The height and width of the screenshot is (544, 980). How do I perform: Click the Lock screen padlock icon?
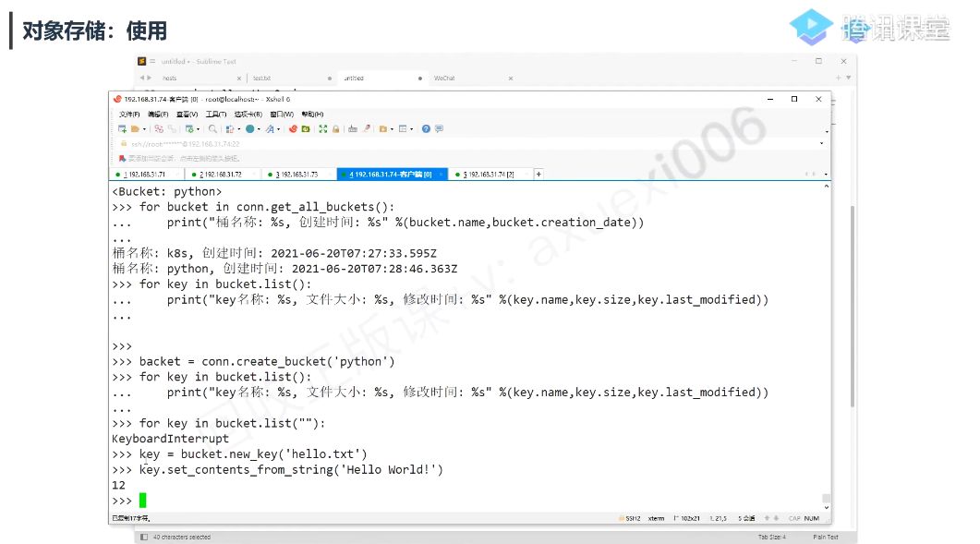point(335,128)
